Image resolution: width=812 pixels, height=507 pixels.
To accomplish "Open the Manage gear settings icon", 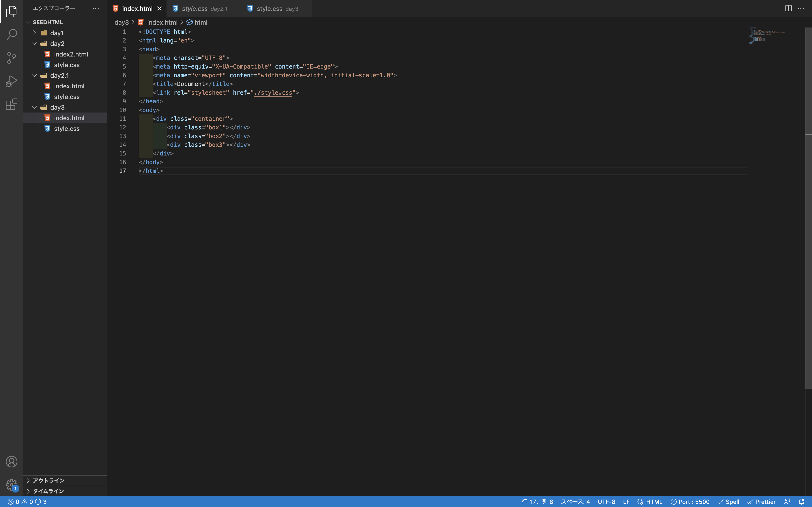I will point(11,485).
